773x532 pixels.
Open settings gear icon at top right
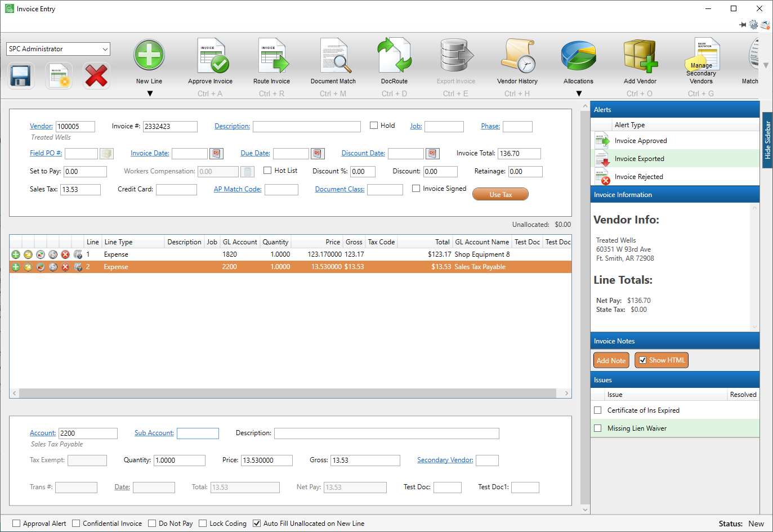tap(753, 25)
